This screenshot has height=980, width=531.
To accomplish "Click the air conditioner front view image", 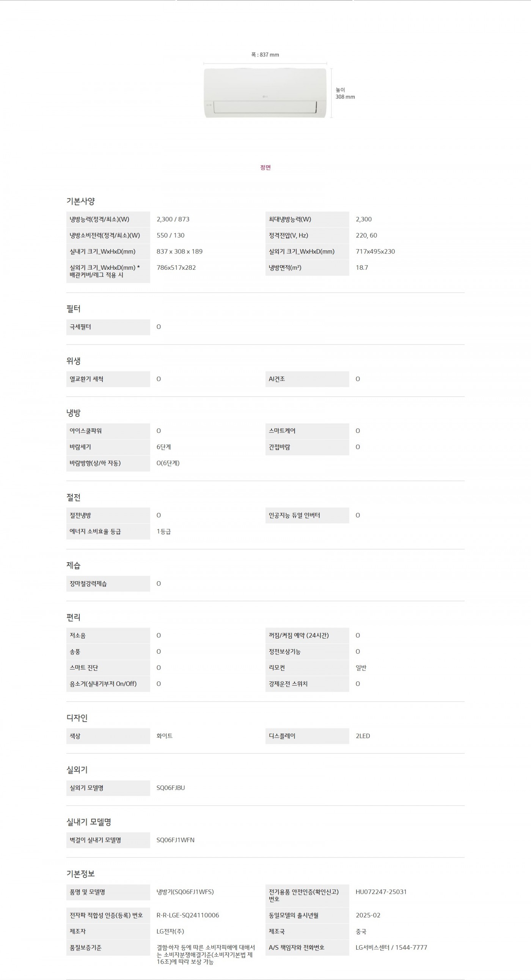I will pyautogui.click(x=265, y=93).
